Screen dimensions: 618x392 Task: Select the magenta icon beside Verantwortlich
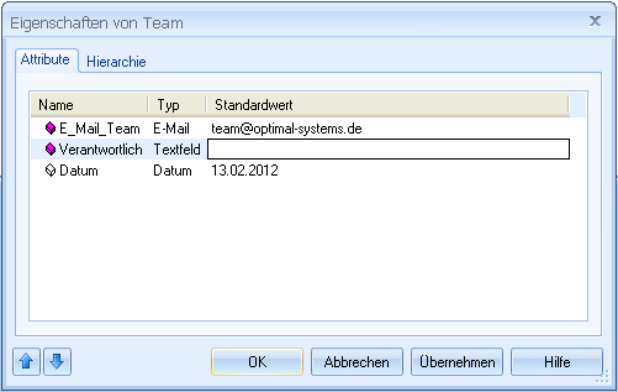[50, 149]
